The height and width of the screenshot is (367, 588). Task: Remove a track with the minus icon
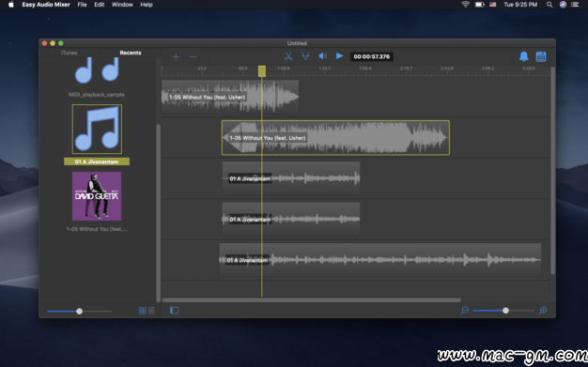click(193, 57)
